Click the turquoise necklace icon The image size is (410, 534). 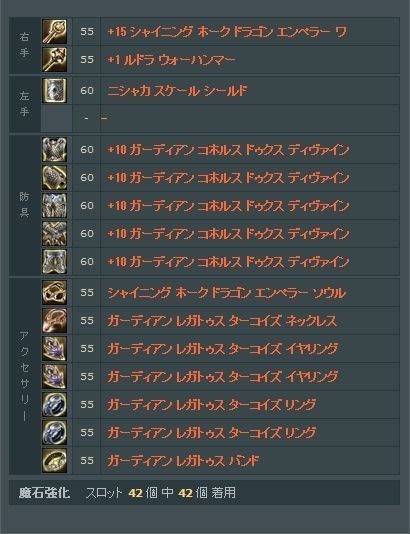point(54,320)
